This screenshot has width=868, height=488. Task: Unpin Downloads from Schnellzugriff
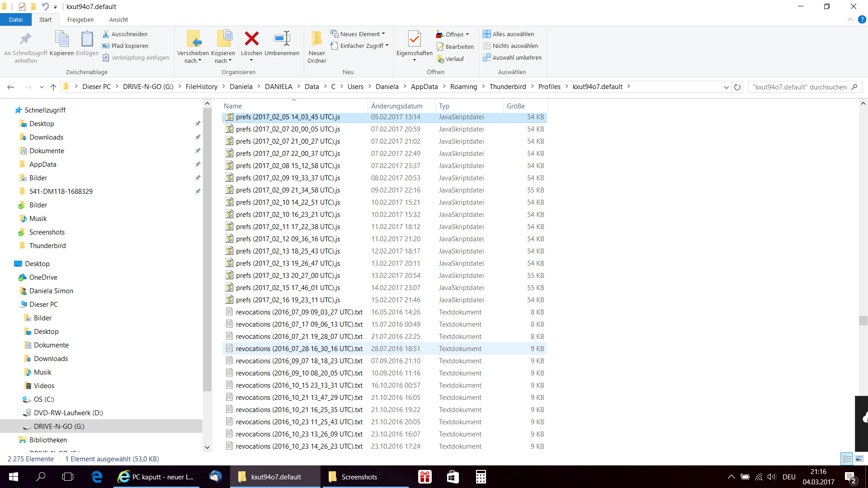click(x=198, y=137)
